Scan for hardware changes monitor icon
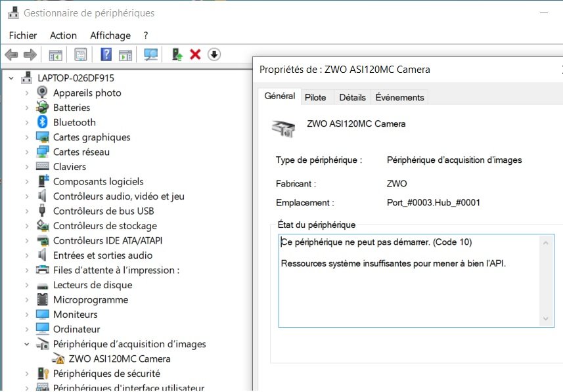Screen dimensions: 563x392 point(151,55)
